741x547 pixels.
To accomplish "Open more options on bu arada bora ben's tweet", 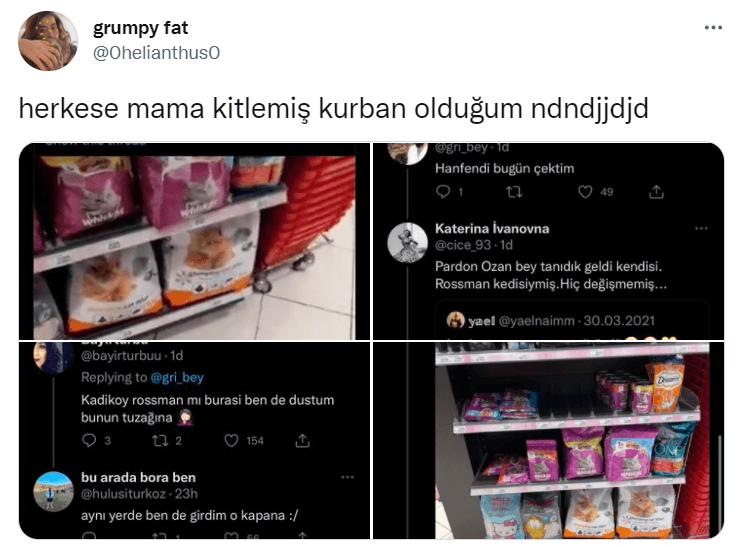I will (x=347, y=477).
